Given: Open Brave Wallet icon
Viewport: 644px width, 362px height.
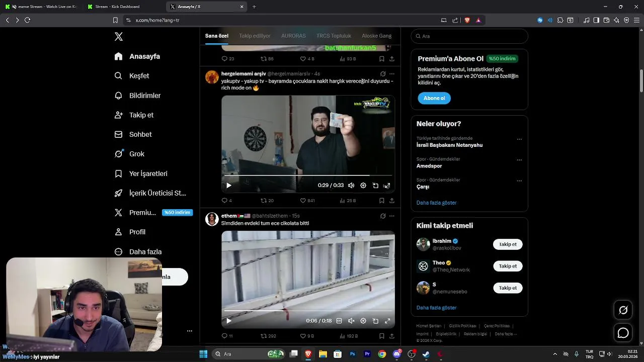Looking at the screenshot, I should (606, 20).
